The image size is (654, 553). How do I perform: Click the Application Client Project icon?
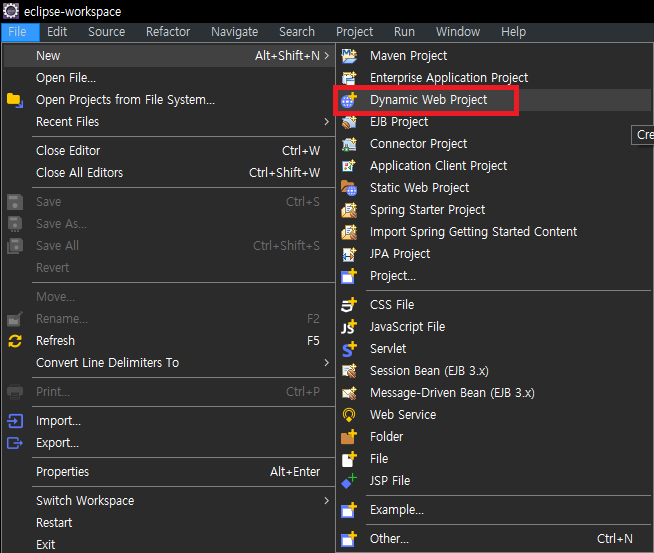point(349,166)
